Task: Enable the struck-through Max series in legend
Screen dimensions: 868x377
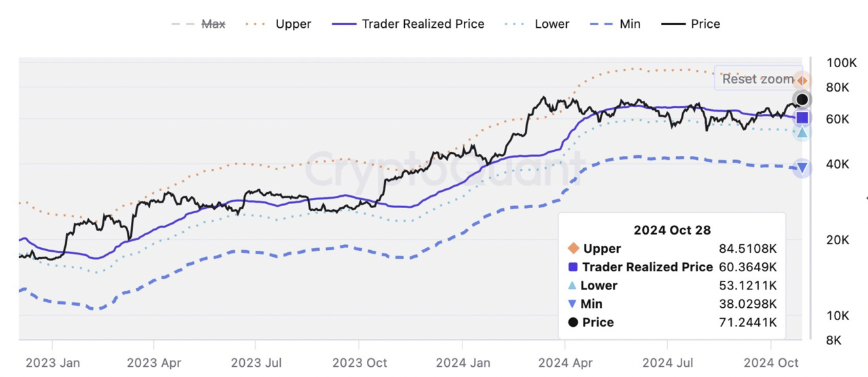Action: tap(199, 24)
